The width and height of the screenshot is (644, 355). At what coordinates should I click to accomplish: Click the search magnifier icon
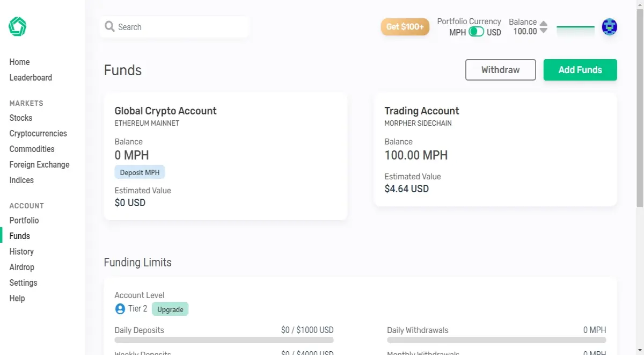(x=109, y=26)
